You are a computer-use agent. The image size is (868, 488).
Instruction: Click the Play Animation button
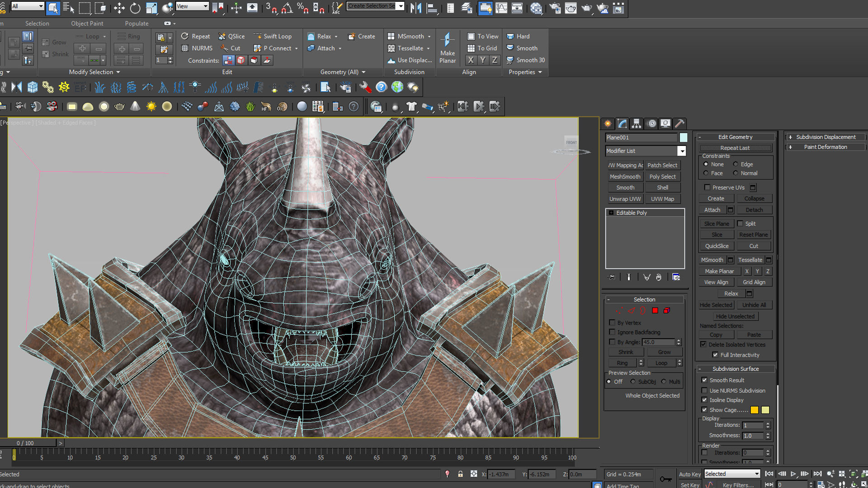coord(793,474)
